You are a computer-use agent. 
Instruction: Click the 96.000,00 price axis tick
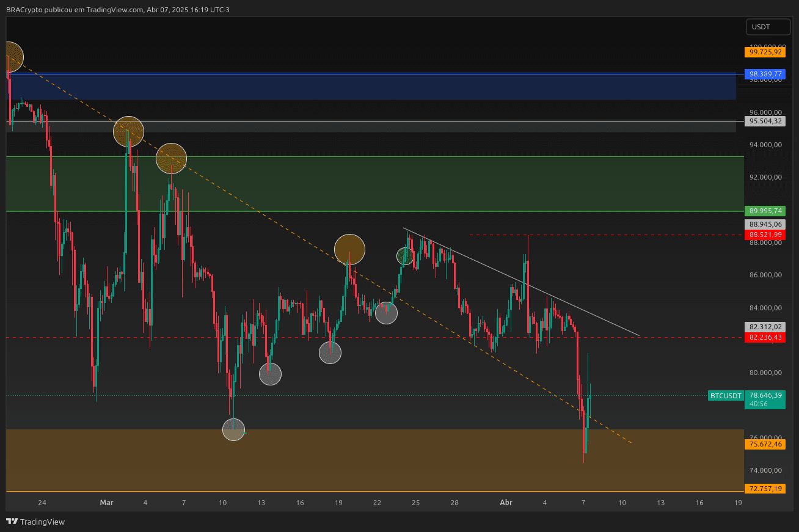(765, 112)
